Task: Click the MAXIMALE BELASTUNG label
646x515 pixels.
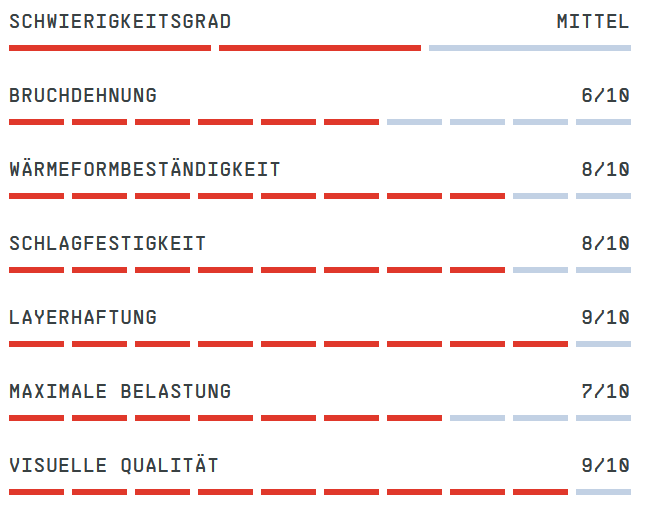Action: coord(120,391)
